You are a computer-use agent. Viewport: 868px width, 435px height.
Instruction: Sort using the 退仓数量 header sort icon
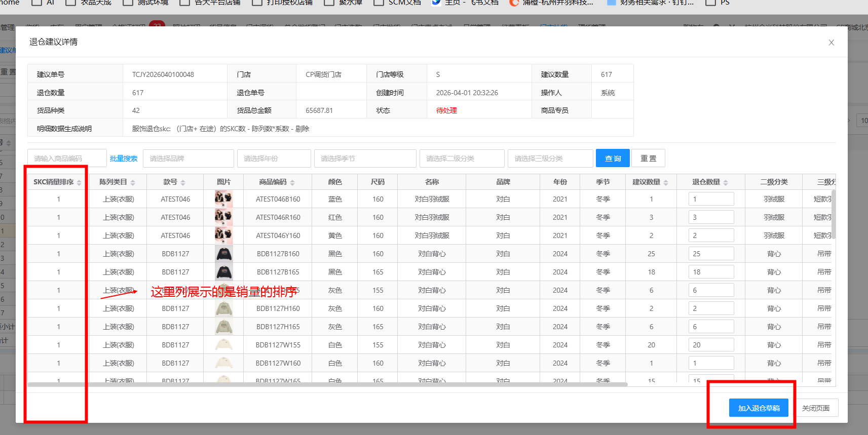coord(726,183)
